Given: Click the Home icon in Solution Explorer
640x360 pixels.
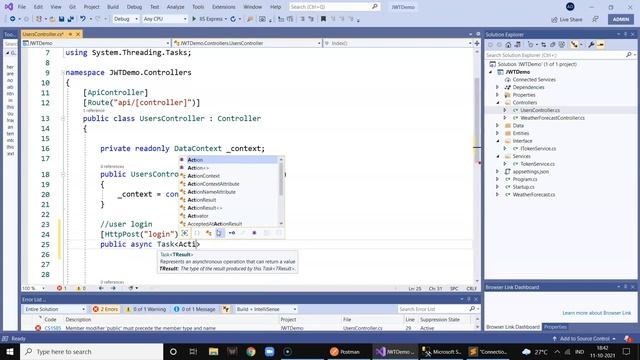Looking at the screenshot, I should click(x=508, y=45).
